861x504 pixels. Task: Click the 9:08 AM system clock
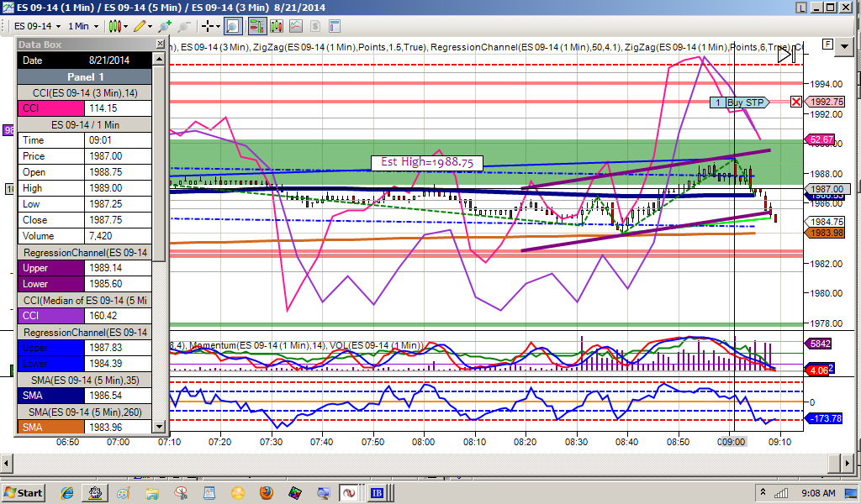(818, 493)
